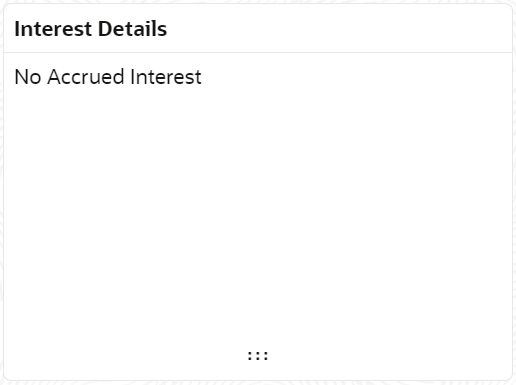Click blank space right of header title
The width and height of the screenshot is (516, 385).
click(x=339, y=29)
